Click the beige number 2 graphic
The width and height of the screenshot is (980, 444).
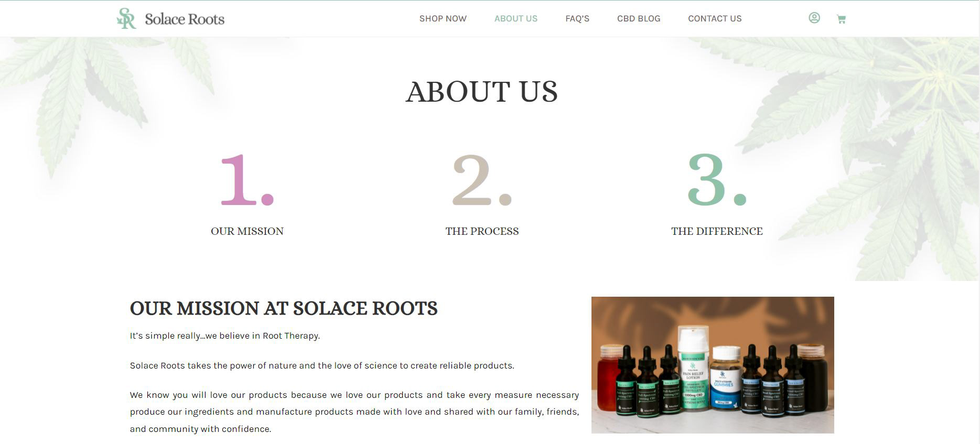click(482, 180)
